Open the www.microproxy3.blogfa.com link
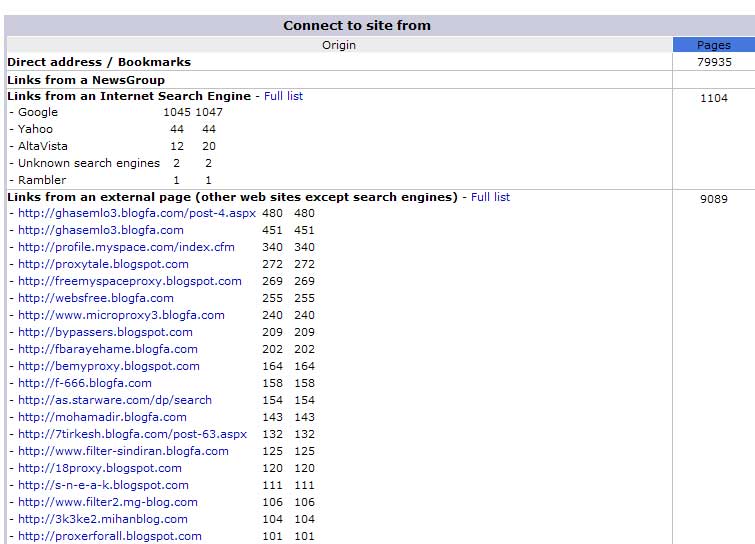 point(121,315)
